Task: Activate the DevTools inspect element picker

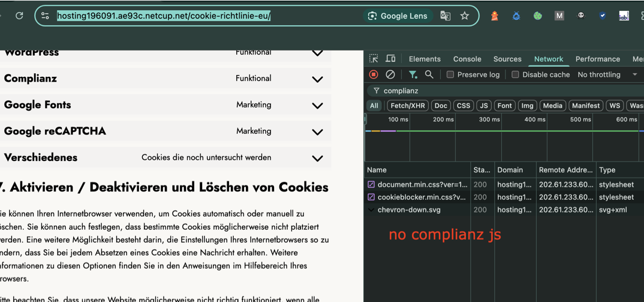Action: pyautogui.click(x=374, y=58)
